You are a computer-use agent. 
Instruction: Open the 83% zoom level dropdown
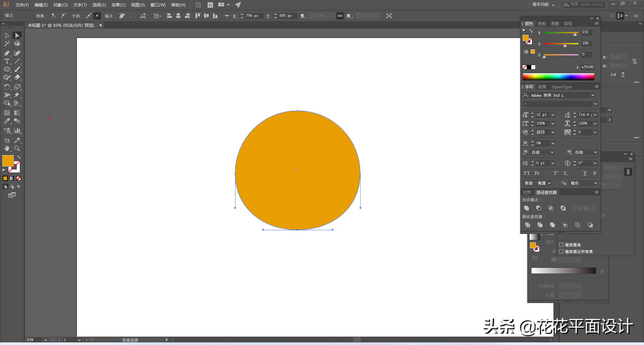[46, 340]
